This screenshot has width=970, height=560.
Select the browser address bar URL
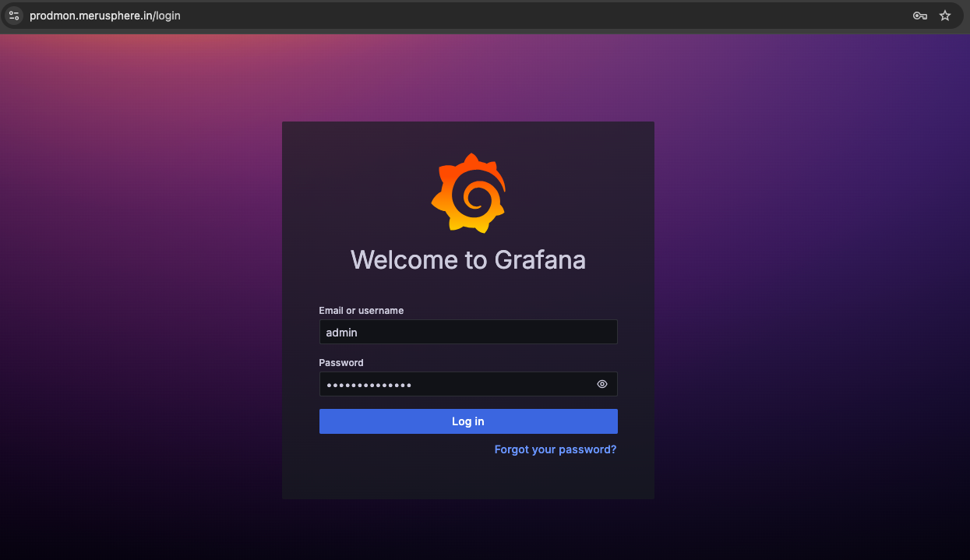(105, 16)
